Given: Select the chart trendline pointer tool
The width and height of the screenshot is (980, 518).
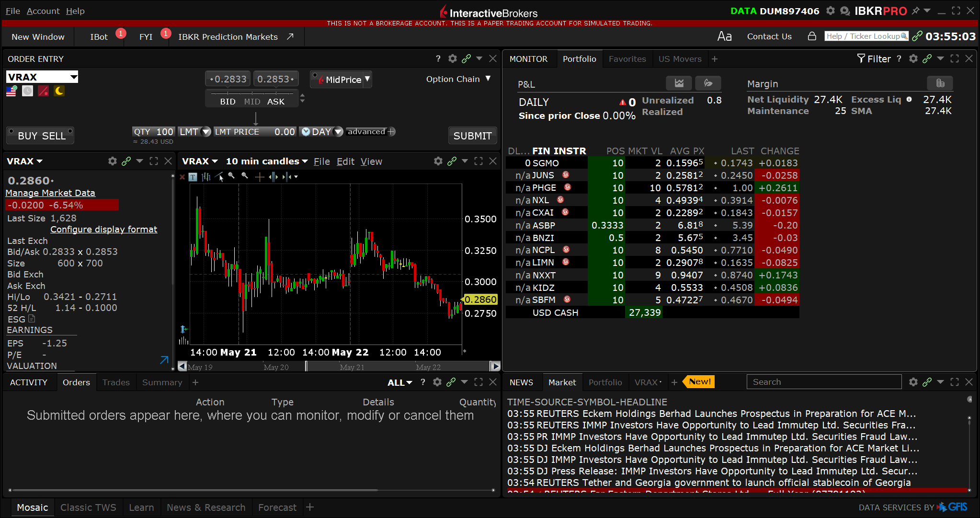Looking at the screenshot, I should click(x=219, y=177).
